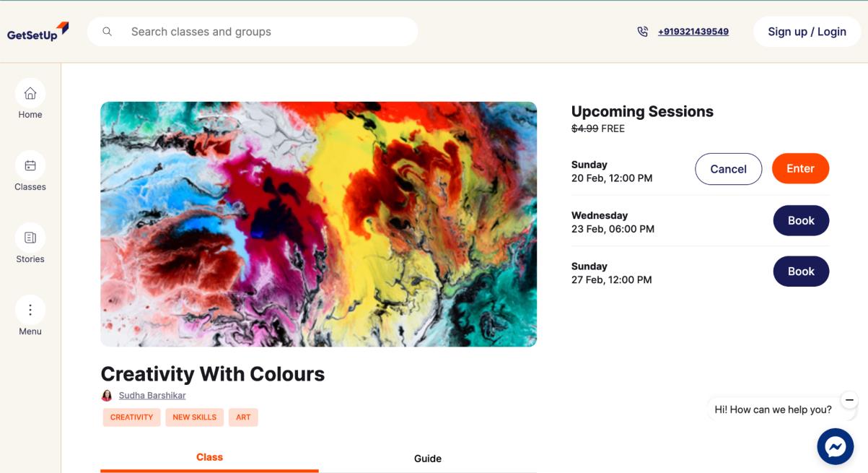The width and height of the screenshot is (868, 473).
Task: Expand the three-dot Menu
Action: [30, 310]
